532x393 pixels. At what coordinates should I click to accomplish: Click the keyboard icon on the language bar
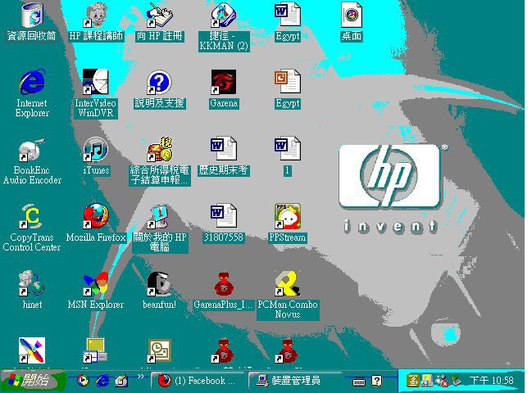coord(358,382)
